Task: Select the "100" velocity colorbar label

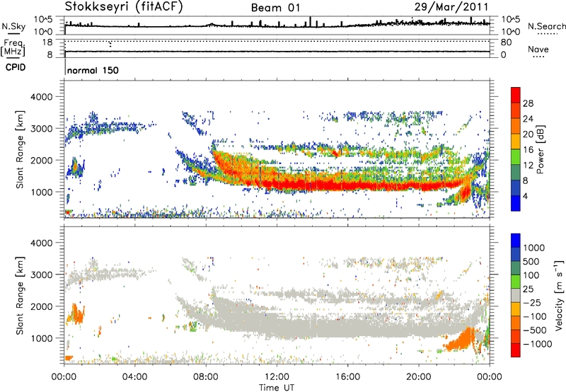Action: [x=531, y=275]
